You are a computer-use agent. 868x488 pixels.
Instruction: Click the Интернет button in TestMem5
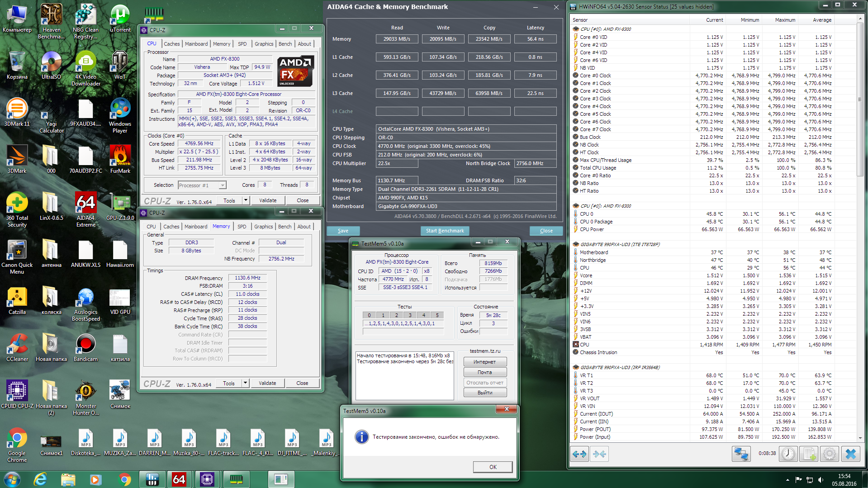484,362
